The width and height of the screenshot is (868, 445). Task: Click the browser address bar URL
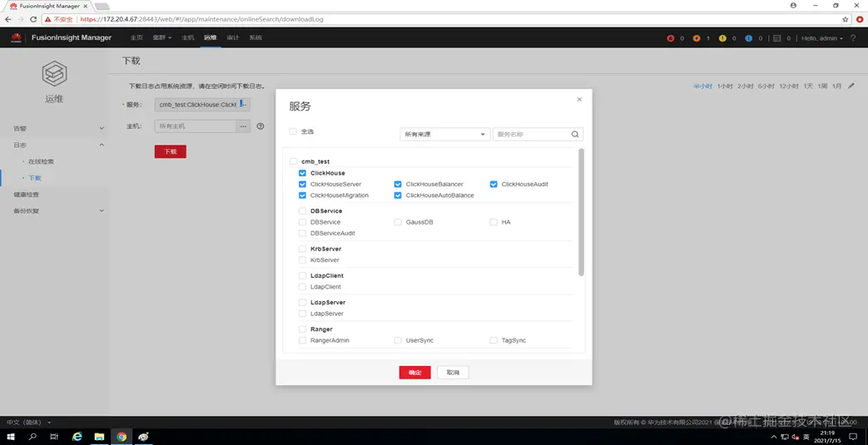click(x=201, y=19)
